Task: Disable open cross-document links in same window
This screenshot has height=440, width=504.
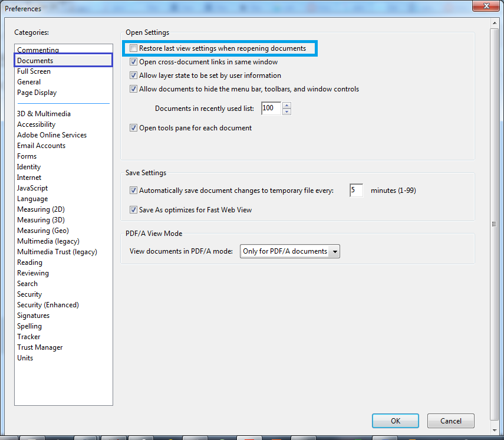Action: [133, 61]
